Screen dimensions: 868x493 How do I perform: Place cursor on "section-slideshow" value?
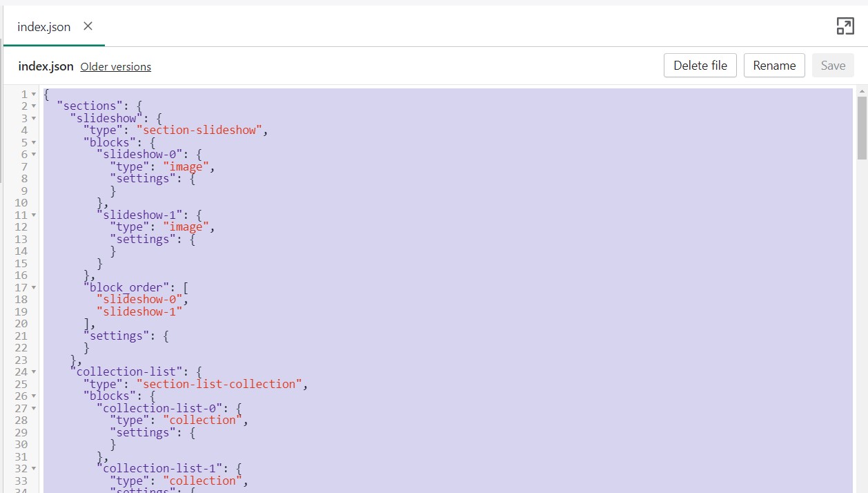point(199,130)
